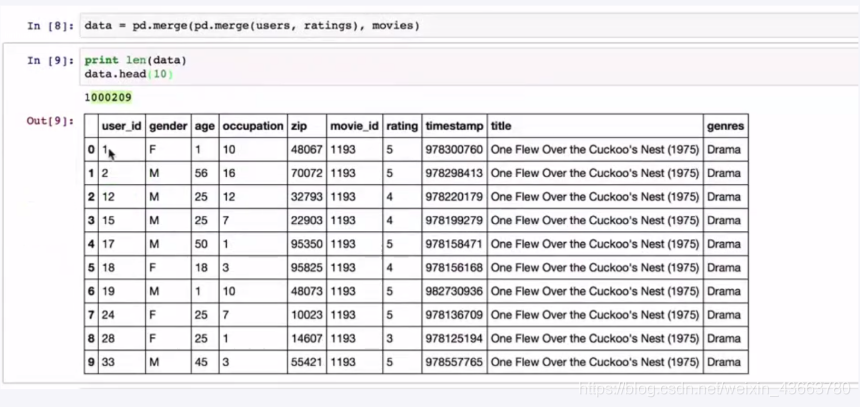The width and height of the screenshot is (860, 407).
Task: Click code cell In [9] print len(data)
Action: pyautogui.click(x=469, y=67)
